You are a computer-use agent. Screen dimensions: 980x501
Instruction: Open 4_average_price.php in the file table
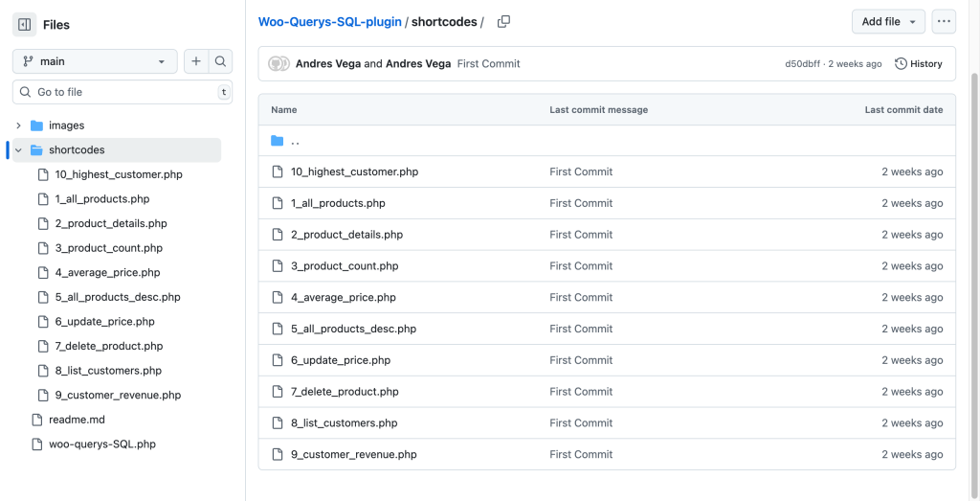pyautogui.click(x=344, y=297)
